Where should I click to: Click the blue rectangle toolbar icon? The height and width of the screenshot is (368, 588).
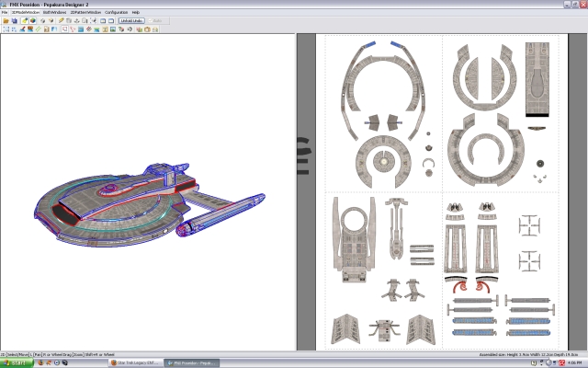[81, 29]
